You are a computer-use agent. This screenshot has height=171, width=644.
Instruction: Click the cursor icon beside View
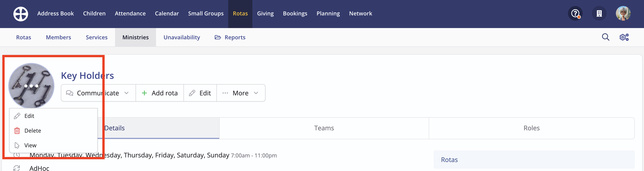point(17,145)
